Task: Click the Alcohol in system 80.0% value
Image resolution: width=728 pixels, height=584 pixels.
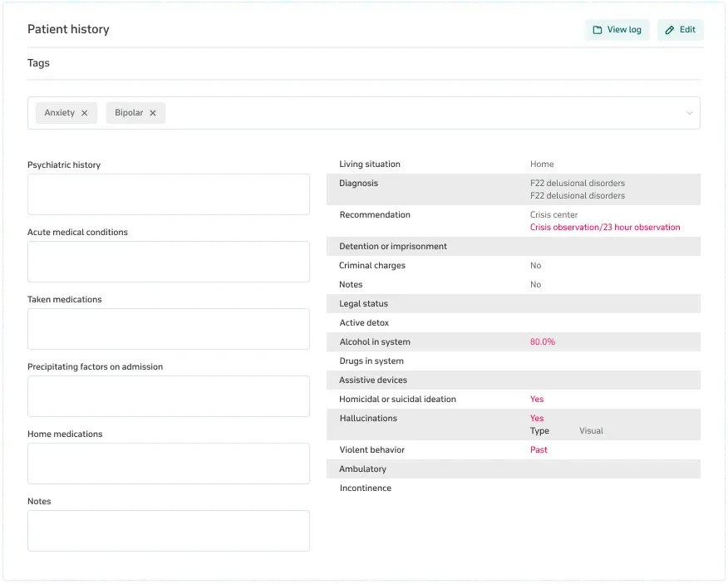Action: click(542, 342)
